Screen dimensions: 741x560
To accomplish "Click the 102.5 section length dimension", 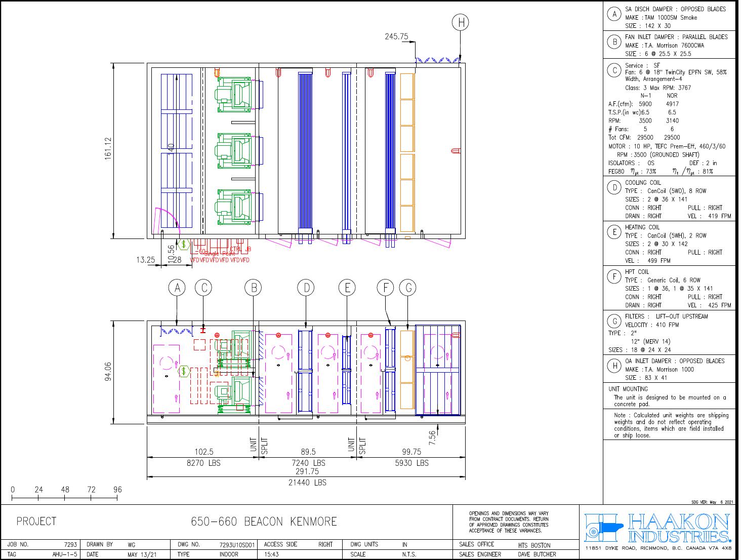I will [x=204, y=452].
